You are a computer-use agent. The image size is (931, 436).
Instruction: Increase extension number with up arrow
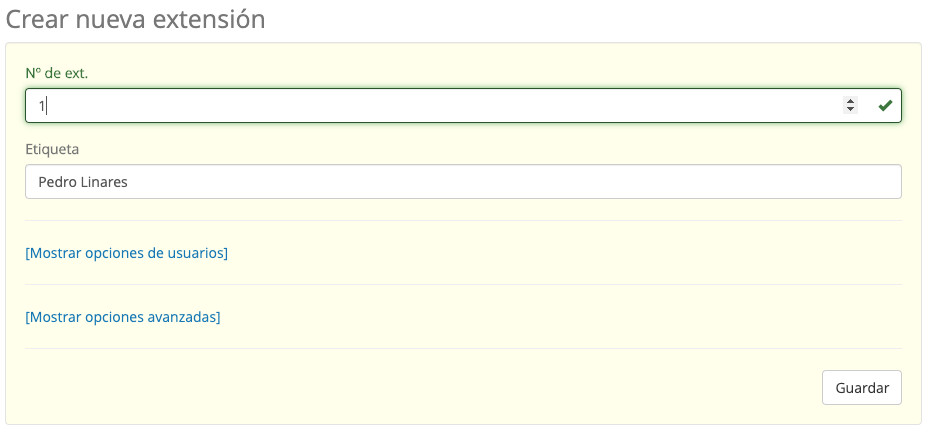(851, 101)
